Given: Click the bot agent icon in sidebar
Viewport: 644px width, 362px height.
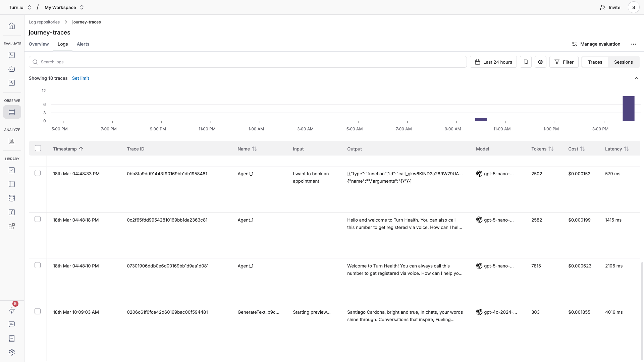Looking at the screenshot, I should 12,69.
